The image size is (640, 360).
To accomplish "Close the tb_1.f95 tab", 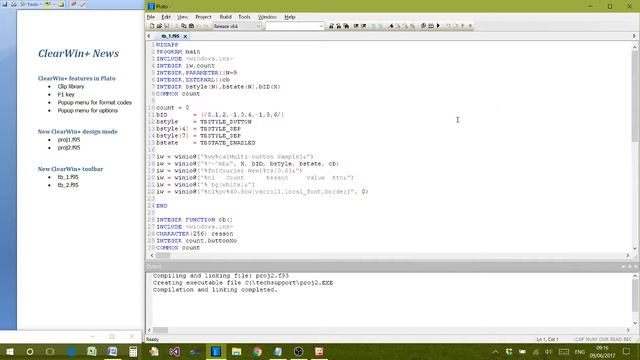I will coord(185,36).
